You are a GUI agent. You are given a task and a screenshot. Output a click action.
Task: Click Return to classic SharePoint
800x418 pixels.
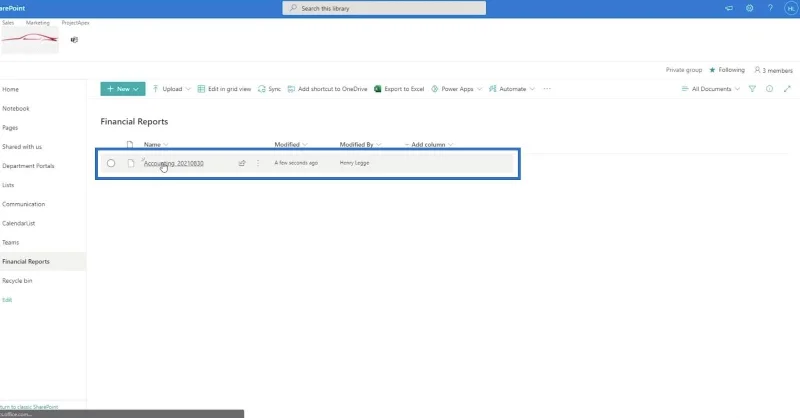pyautogui.click(x=29, y=407)
